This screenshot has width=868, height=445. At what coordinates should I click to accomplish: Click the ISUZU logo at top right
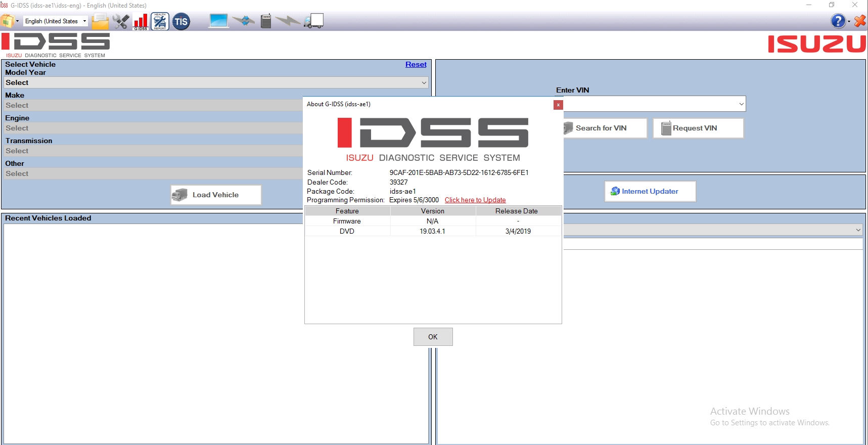[817, 43]
